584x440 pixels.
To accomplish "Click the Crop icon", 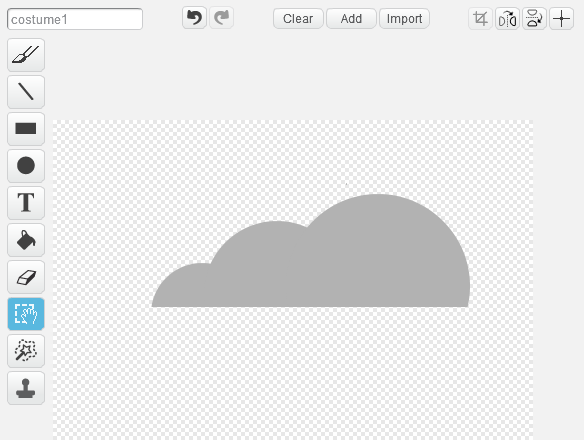I will tap(480, 19).
